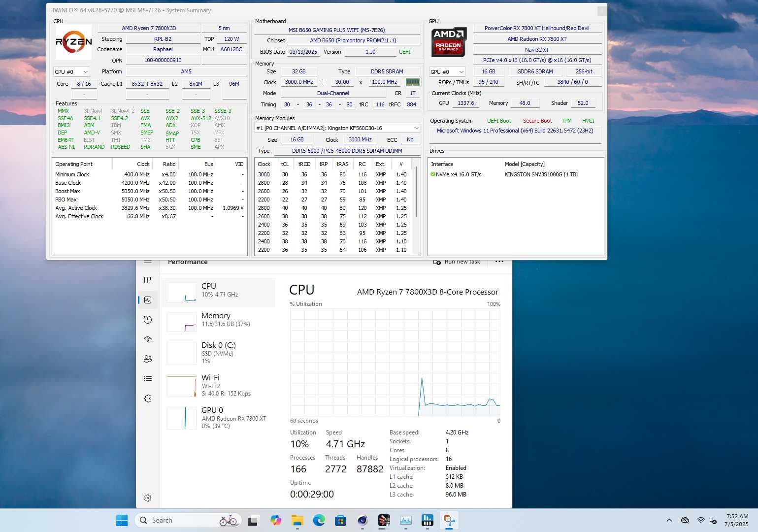Select Disk 0 (C:) in performance list
The width and height of the screenshot is (758, 532).
pyautogui.click(x=219, y=353)
